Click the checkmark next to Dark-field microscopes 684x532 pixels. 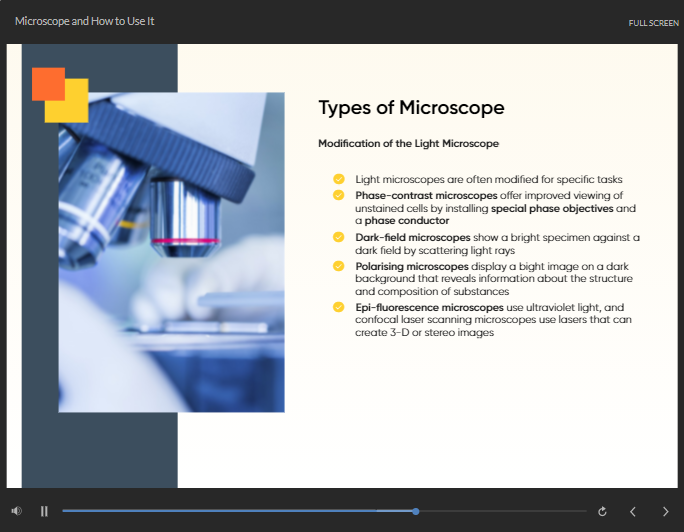click(339, 237)
